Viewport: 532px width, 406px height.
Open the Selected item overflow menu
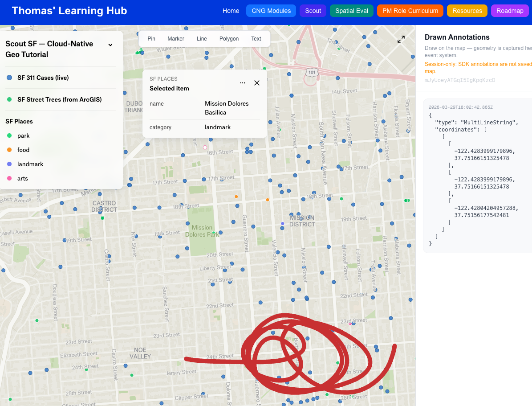[x=243, y=82]
